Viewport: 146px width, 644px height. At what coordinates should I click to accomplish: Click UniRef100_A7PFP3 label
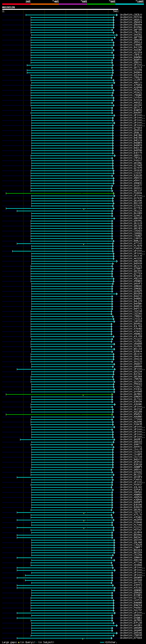(x=131, y=585)
